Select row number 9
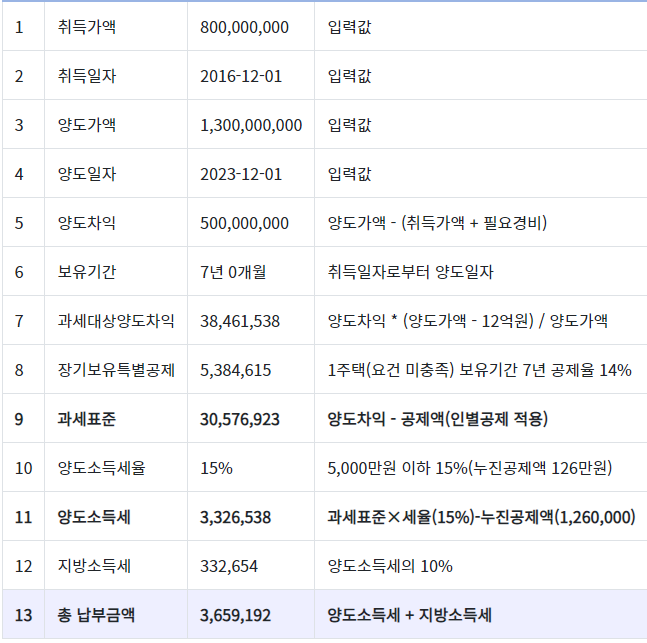This screenshot has width=647, height=643. [19, 419]
